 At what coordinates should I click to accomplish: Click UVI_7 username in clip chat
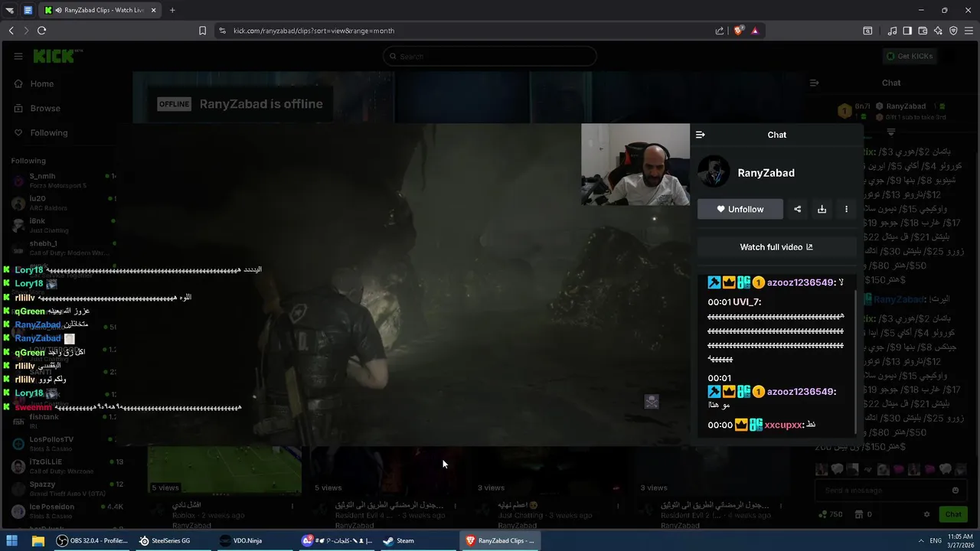(746, 302)
